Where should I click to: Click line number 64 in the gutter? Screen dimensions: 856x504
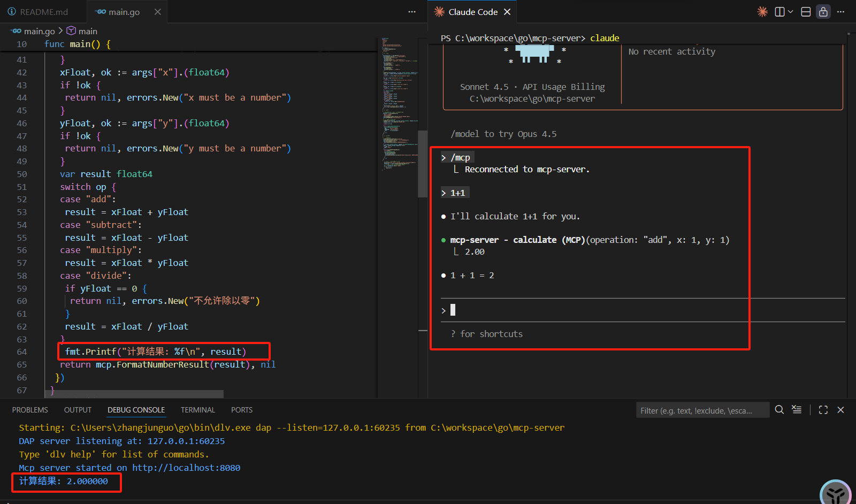point(21,352)
